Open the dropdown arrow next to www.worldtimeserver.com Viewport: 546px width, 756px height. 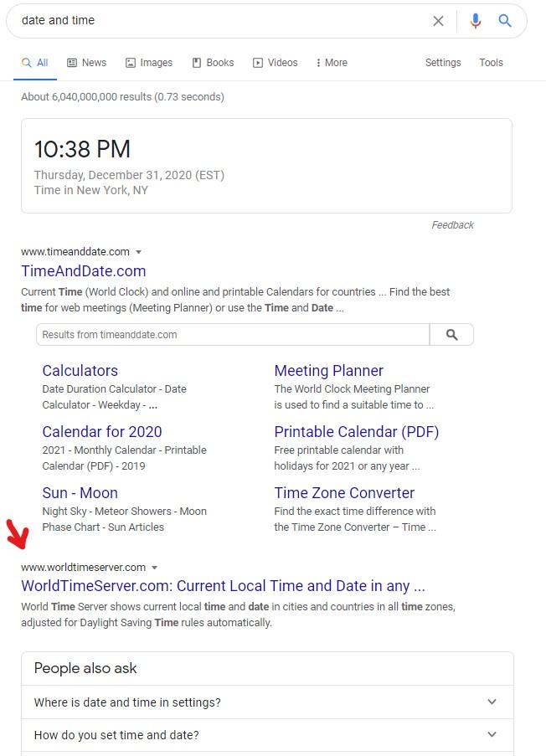point(154,568)
